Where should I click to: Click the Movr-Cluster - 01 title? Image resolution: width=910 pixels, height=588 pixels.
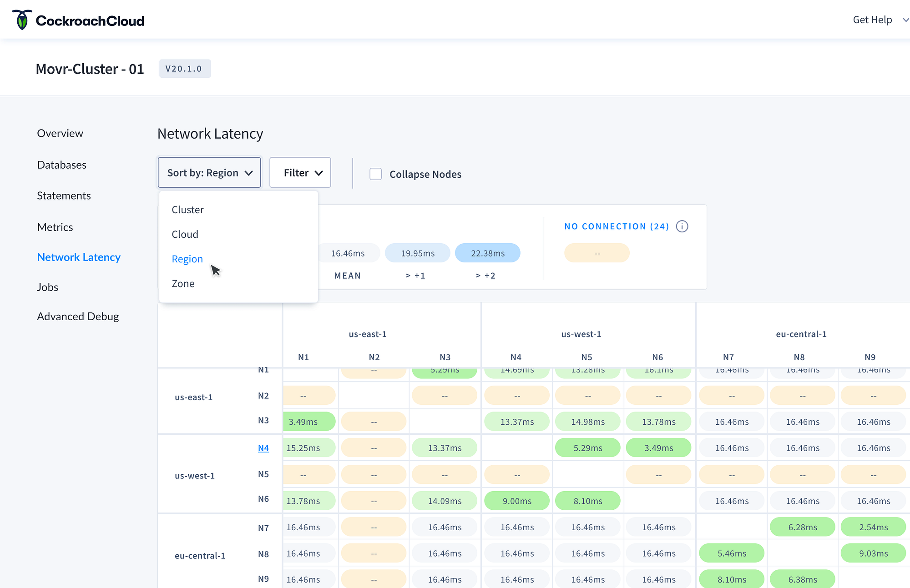(90, 69)
